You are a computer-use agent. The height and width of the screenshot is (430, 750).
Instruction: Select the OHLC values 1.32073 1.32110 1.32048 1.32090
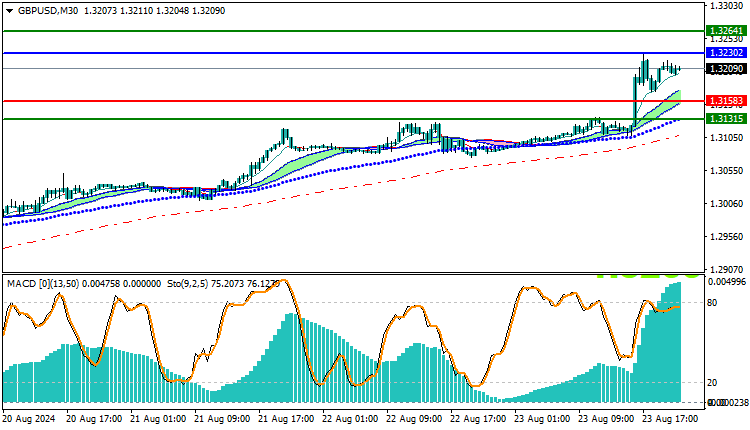[154, 11]
